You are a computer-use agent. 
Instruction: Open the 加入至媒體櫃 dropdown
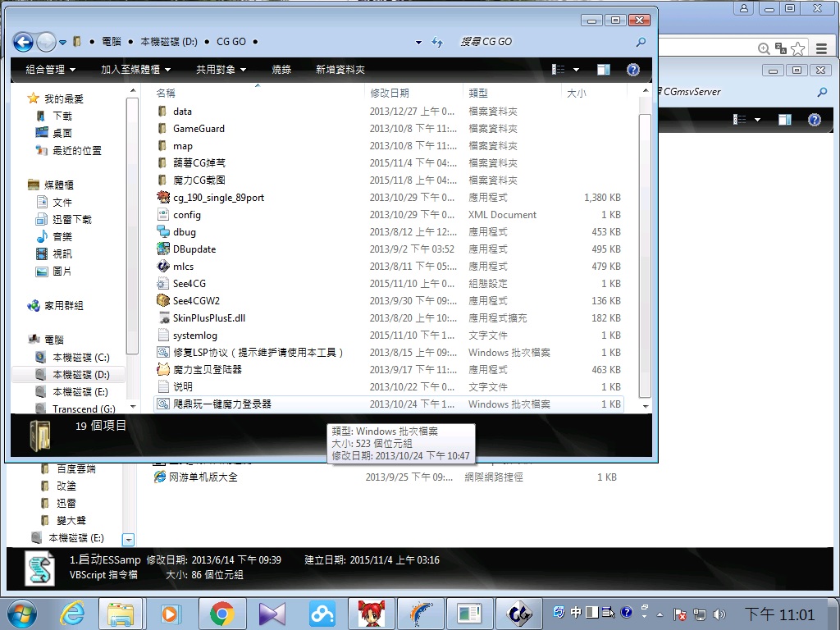[136, 70]
